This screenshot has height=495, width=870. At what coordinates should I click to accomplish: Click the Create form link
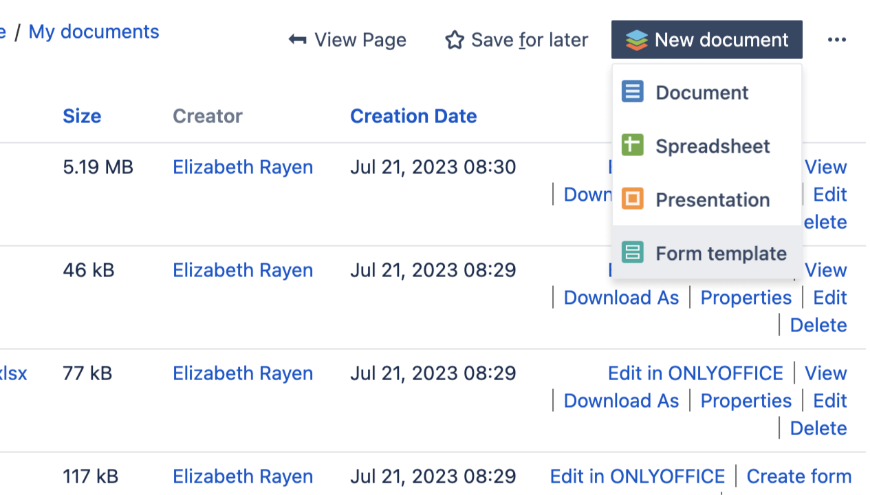pyautogui.click(x=799, y=476)
